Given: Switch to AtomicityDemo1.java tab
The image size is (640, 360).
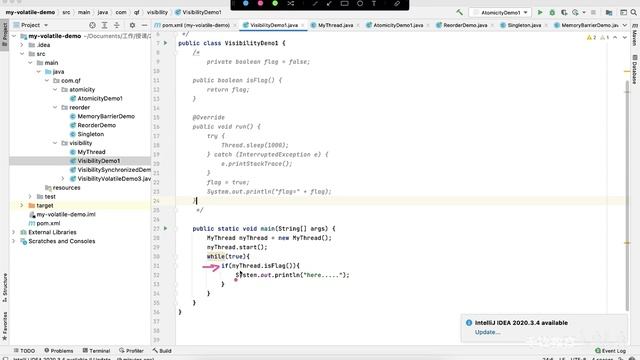Looking at the screenshot, I should pyautogui.click(x=398, y=25).
